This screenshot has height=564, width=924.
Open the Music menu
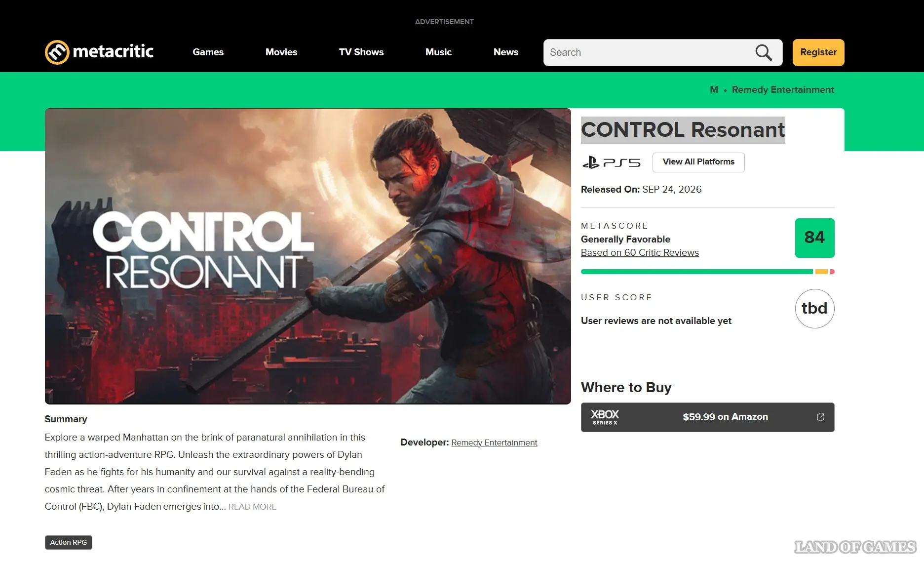click(438, 52)
